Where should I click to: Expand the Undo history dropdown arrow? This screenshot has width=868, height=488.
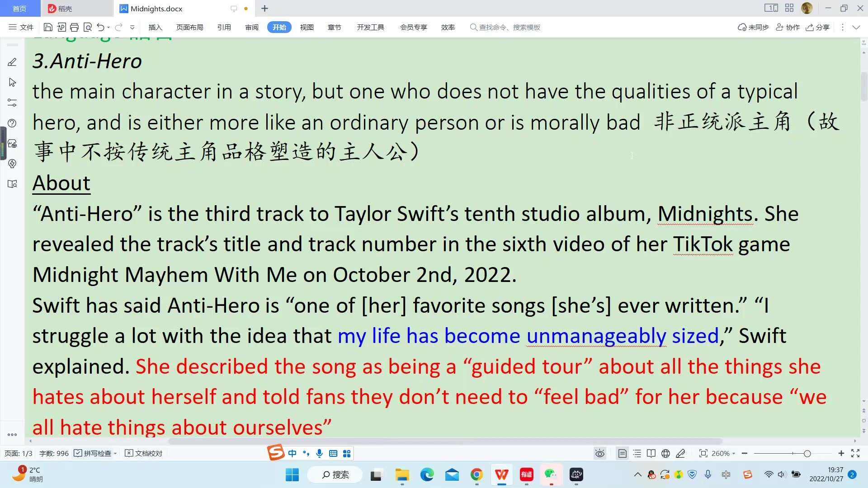coord(108,28)
